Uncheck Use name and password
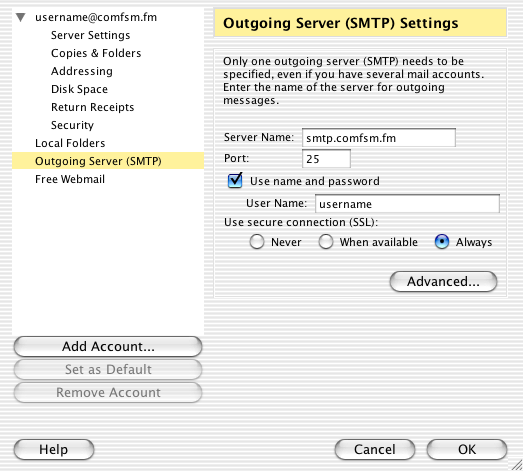Viewport: 523px width, 471px height. tap(235, 181)
